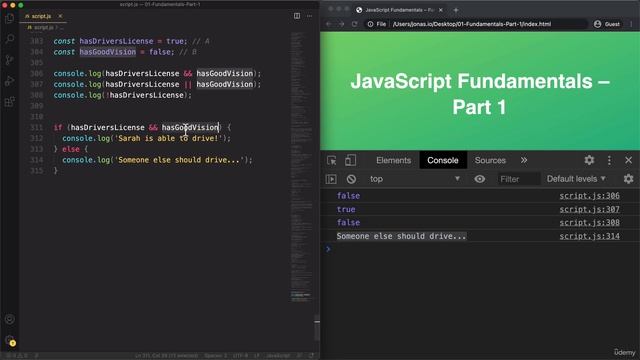Open the Extensions view

pyautogui.click(x=9, y=102)
